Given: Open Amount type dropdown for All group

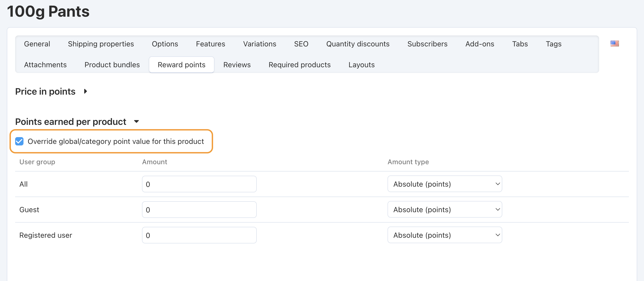Looking at the screenshot, I should point(445,184).
